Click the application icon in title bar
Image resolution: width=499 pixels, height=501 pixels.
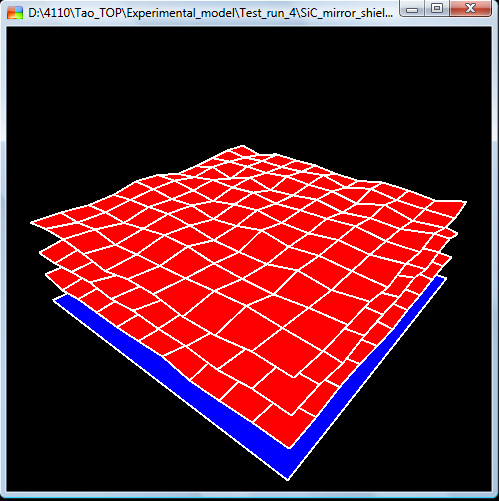point(15,13)
